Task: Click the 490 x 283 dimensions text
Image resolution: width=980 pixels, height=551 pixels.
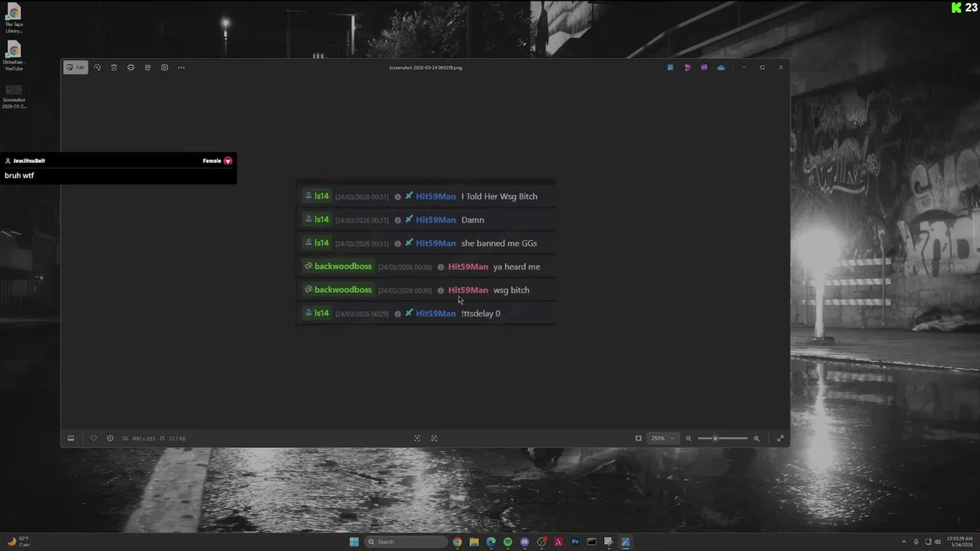Action: [x=143, y=439]
